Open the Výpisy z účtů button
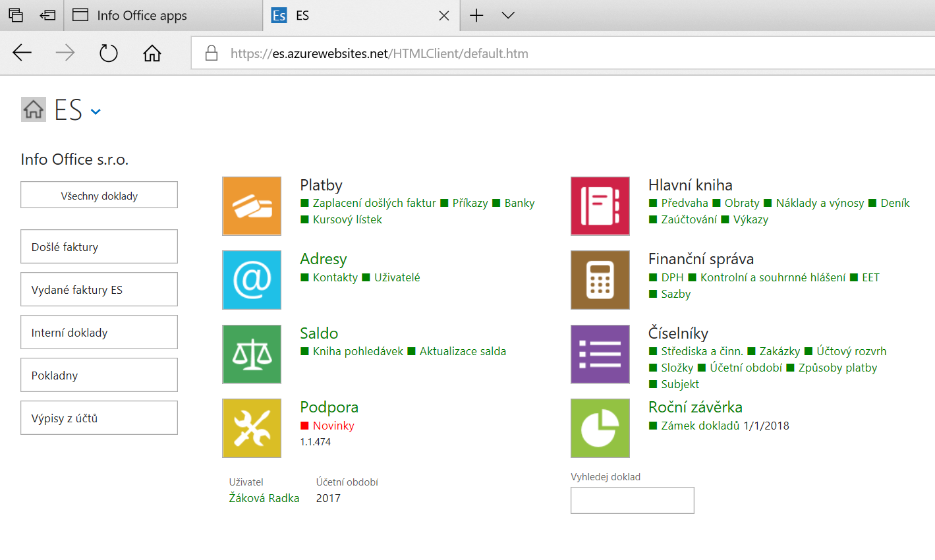This screenshot has height=560, width=935. tap(99, 418)
